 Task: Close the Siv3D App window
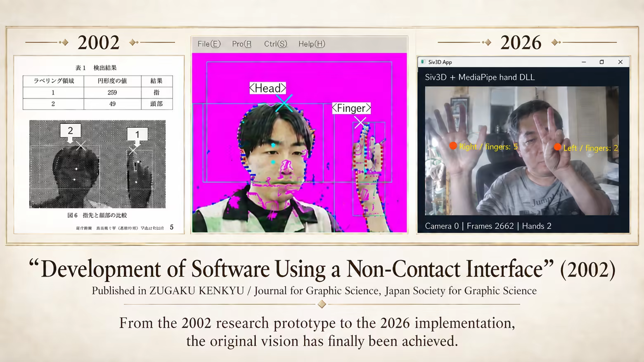click(x=620, y=62)
